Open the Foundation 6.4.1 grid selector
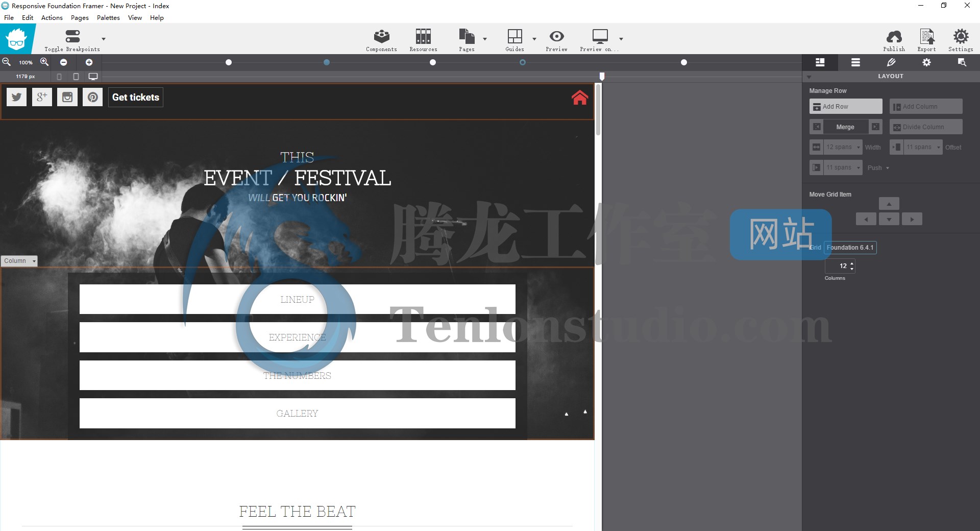The width and height of the screenshot is (980, 531). tap(850, 248)
